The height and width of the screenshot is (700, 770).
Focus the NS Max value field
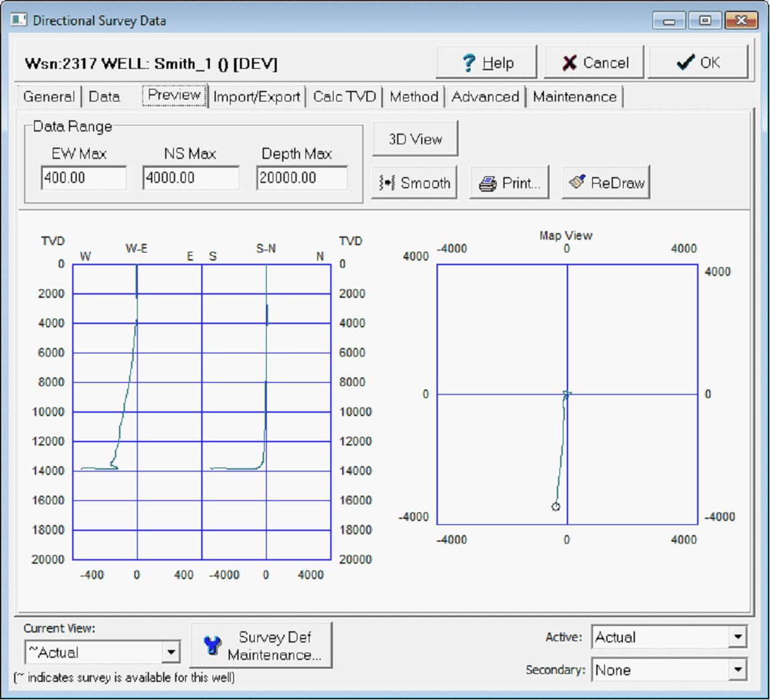point(190,178)
